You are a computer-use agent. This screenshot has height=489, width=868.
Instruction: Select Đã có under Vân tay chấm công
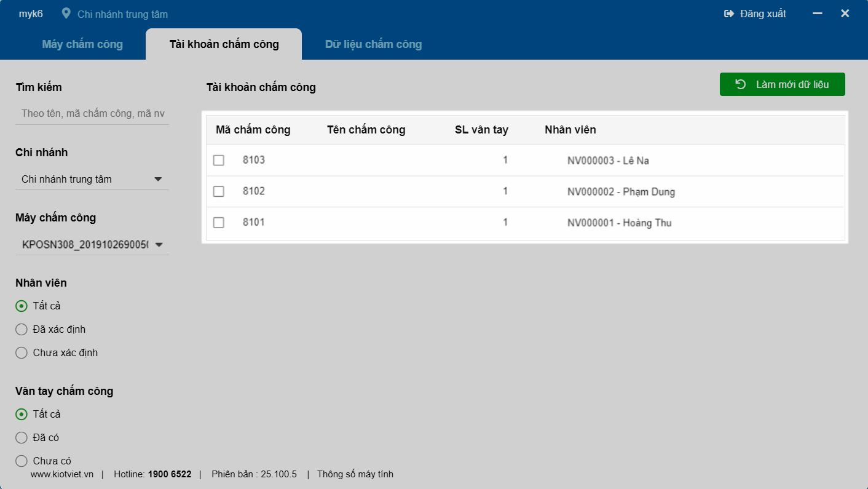pyautogui.click(x=22, y=438)
